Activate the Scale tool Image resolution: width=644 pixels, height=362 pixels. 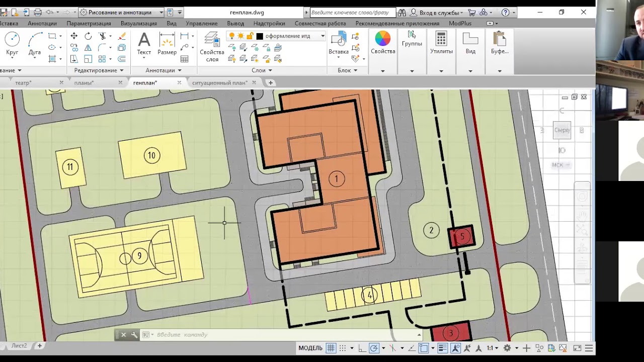(88, 59)
